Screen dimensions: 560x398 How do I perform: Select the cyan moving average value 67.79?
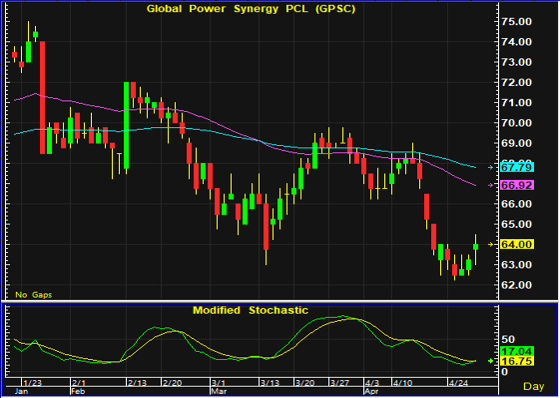click(517, 167)
